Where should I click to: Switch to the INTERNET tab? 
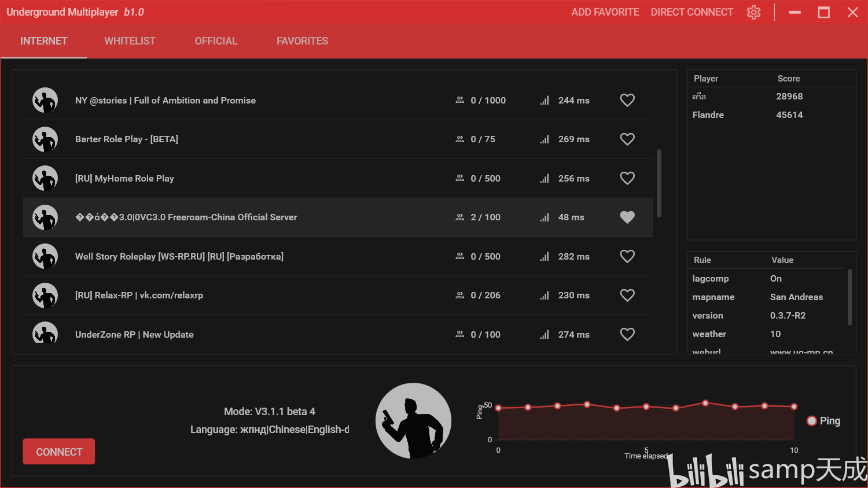coord(44,41)
